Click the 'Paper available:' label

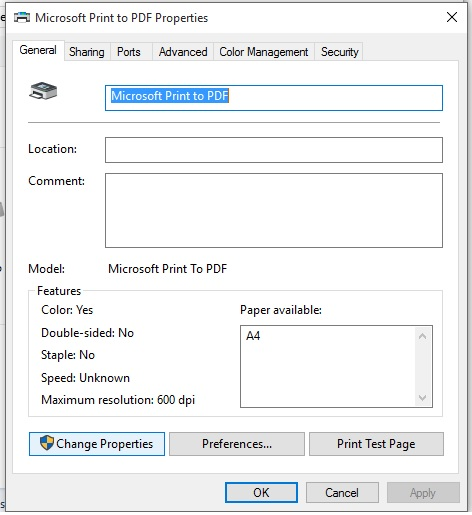(281, 310)
